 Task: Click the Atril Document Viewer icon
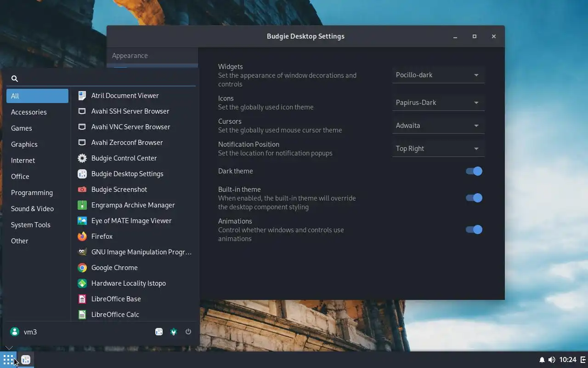82,95
